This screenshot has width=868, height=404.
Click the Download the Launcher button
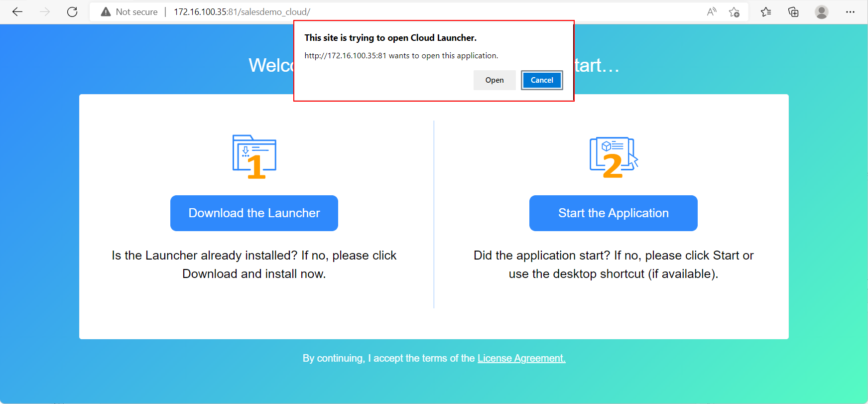(x=254, y=213)
